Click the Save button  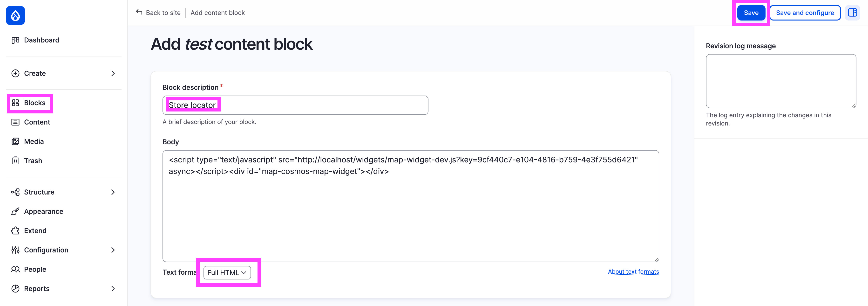(751, 13)
